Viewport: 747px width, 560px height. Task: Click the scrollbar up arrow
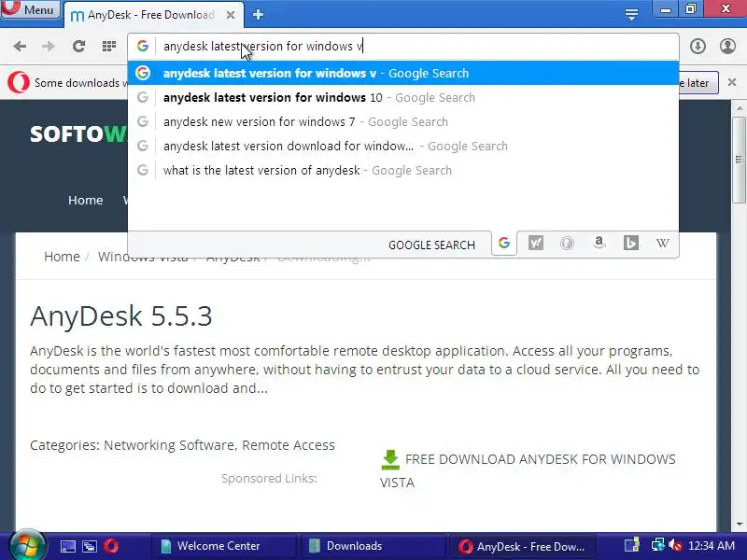[x=739, y=107]
